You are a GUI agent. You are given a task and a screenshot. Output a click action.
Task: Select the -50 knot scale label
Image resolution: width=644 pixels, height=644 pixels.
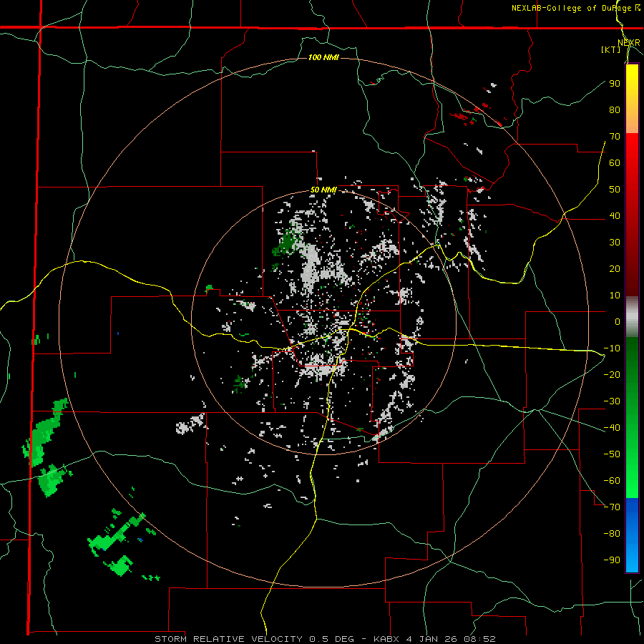point(612,454)
